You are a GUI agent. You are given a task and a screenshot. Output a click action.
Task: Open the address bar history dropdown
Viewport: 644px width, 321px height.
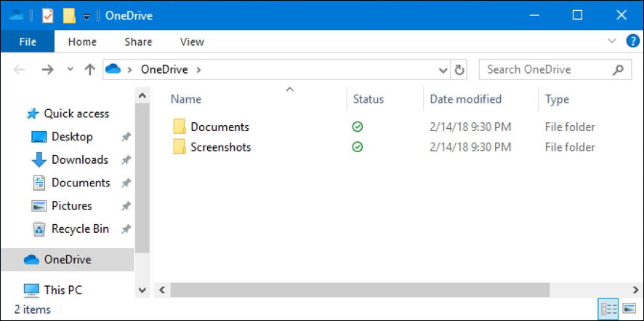[443, 70]
